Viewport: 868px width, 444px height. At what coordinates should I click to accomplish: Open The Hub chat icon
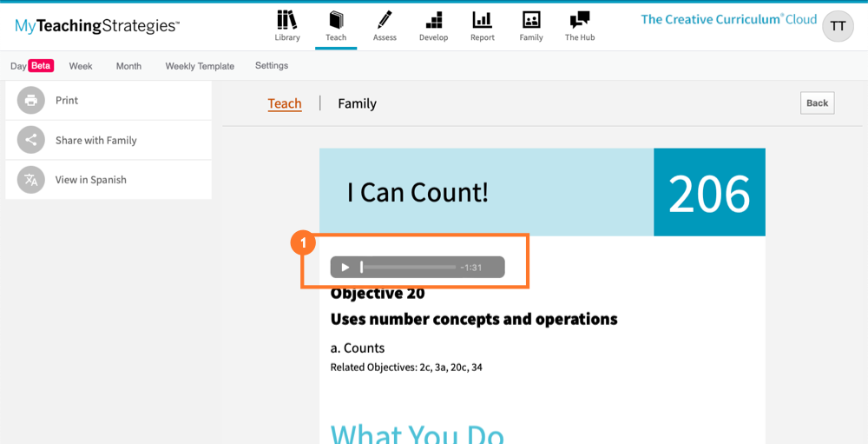click(x=580, y=20)
